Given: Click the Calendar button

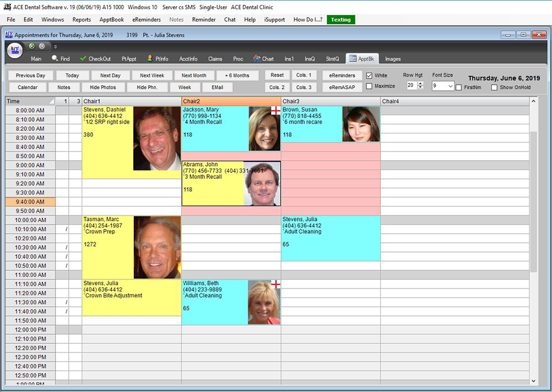Looking at the screenshot, I should coord(28,87).
